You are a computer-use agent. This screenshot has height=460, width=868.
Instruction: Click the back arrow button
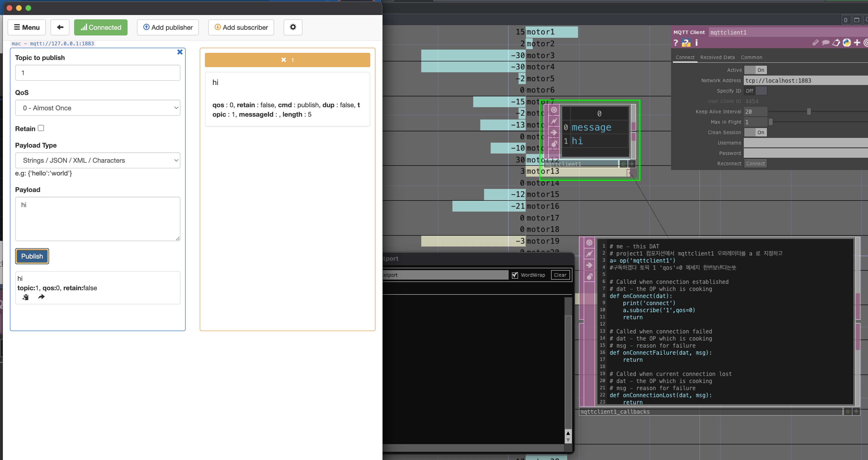pos(60,27)
